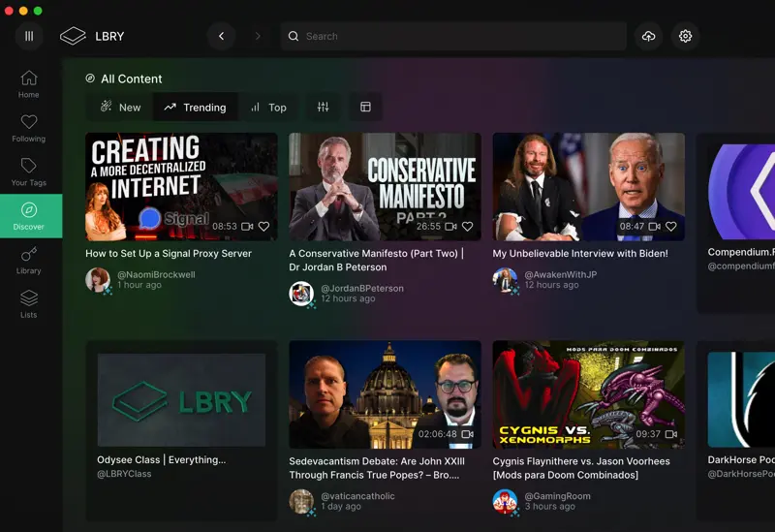Image resolution: width=775 pixels, height=532 pixels.
Task: Toggle the layout view button
Action: [365, 107]
